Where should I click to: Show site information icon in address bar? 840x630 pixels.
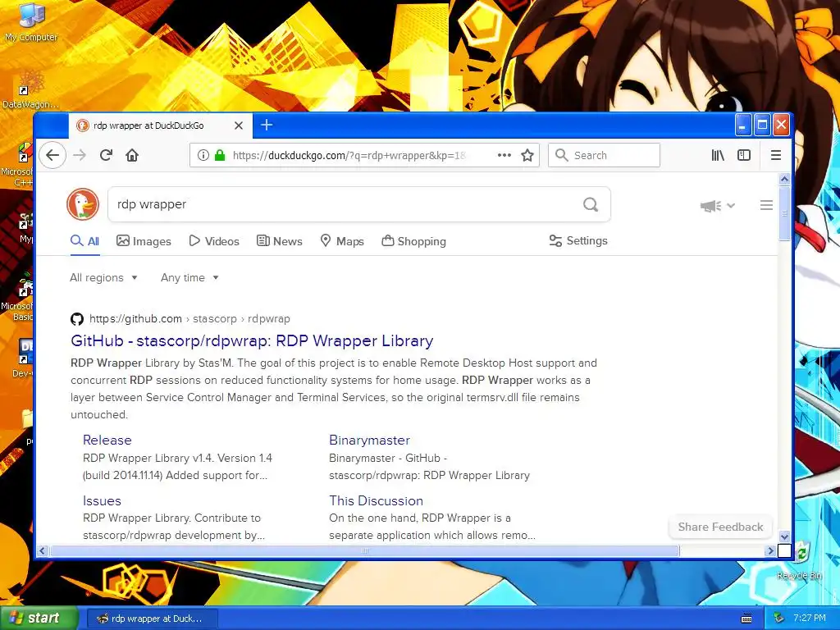203,155
